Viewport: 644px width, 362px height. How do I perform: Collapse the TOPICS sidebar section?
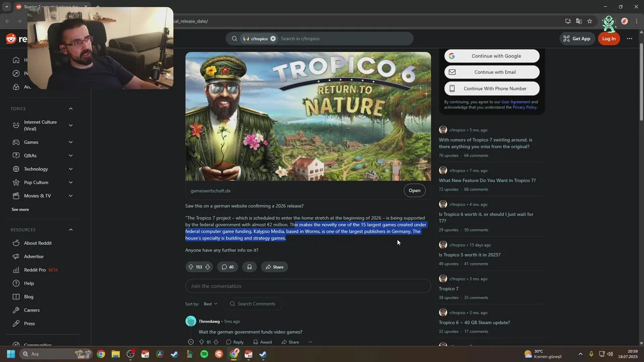(70, 109)
